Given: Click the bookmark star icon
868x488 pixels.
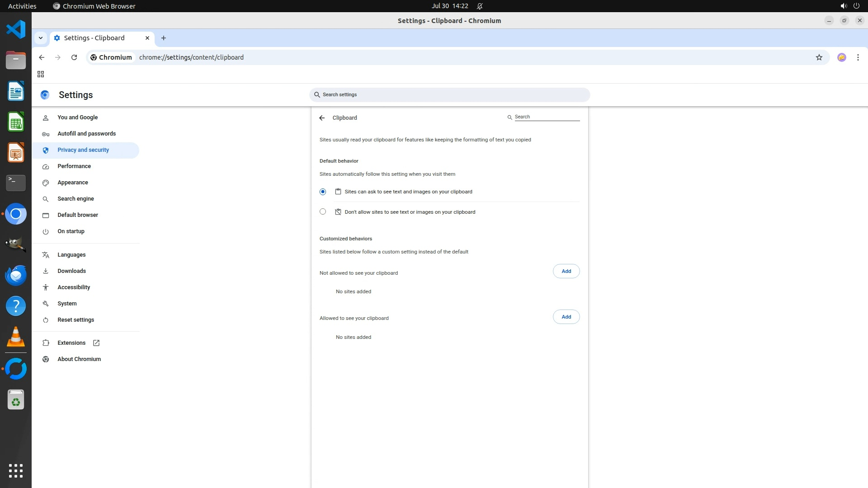Looking at the screenshot, I should 819,57.
